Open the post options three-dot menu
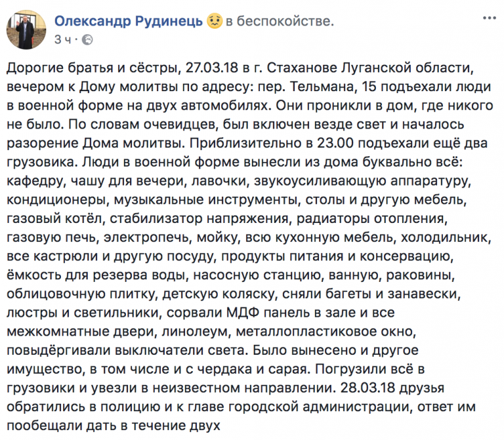Viewport: 504px width, 440px height. (x=489, y=18)
